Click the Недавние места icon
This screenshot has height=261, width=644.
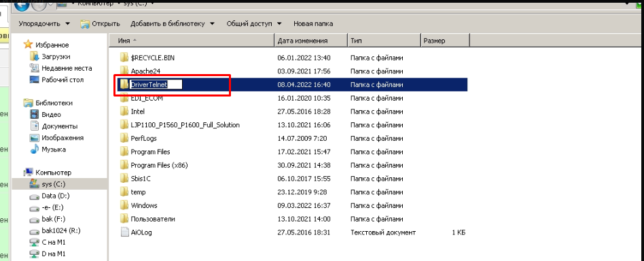click(35, 68)
